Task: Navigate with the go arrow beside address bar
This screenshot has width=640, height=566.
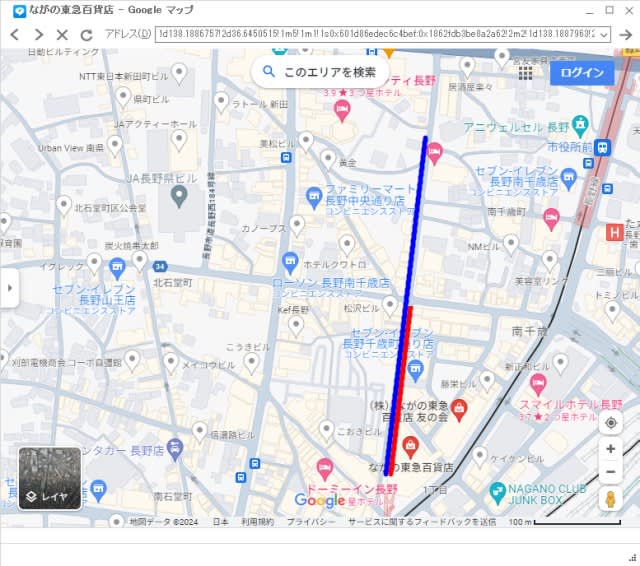Action: pyautogui.click(x=625, y=35)
